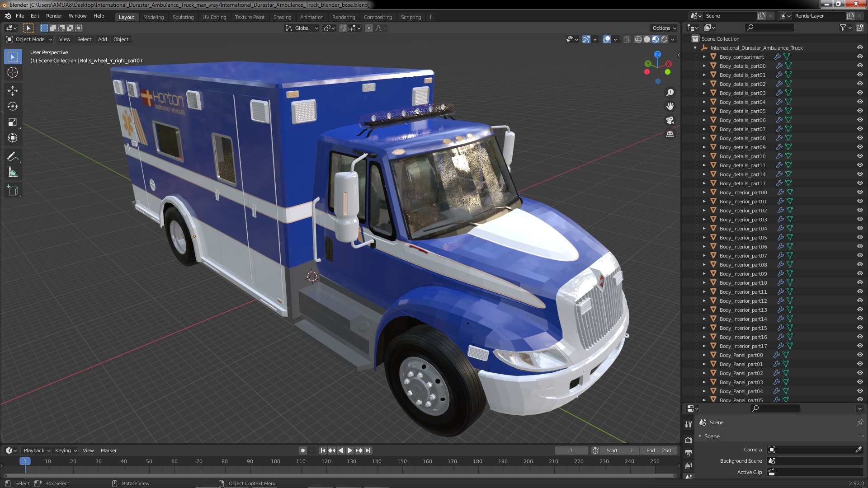Click the outliner search field

click(x=769, y=28)
